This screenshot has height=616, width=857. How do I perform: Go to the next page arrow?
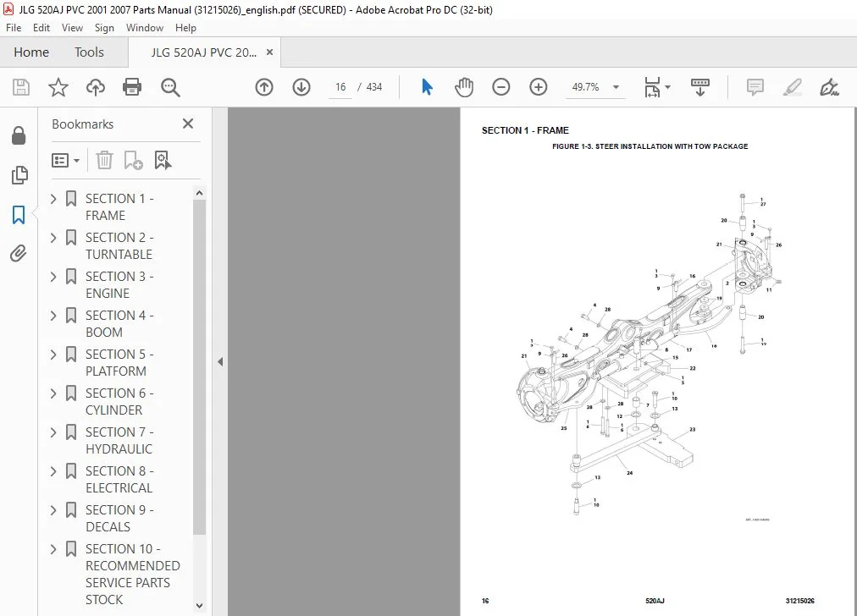301,87
